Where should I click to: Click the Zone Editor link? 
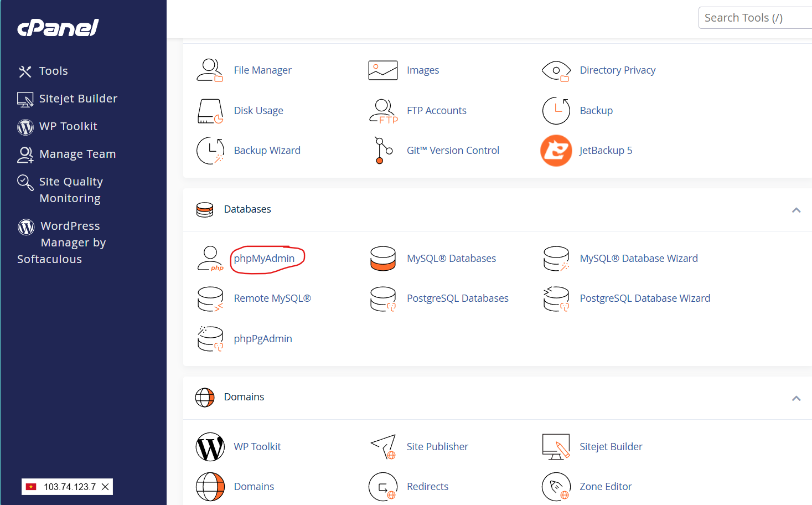point(606,487)
